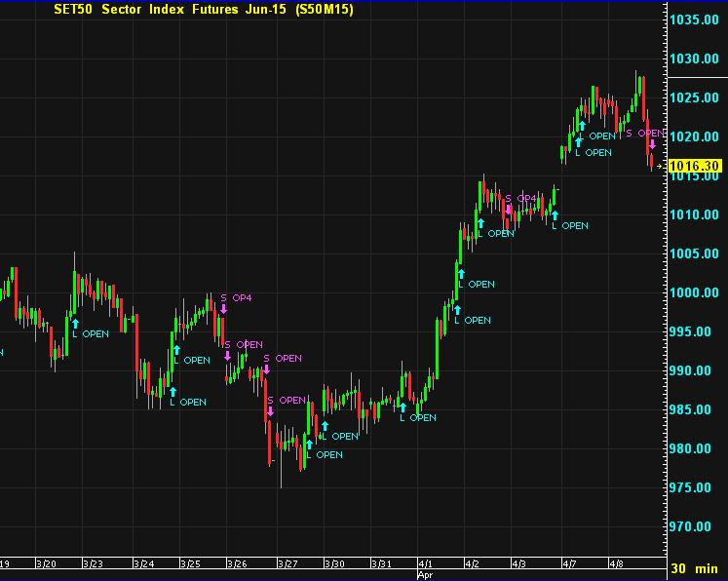This screenshot has height=581, width=728.
Task: Click the highlighted 1016.30 current price tag
Action: pos(693,167)
